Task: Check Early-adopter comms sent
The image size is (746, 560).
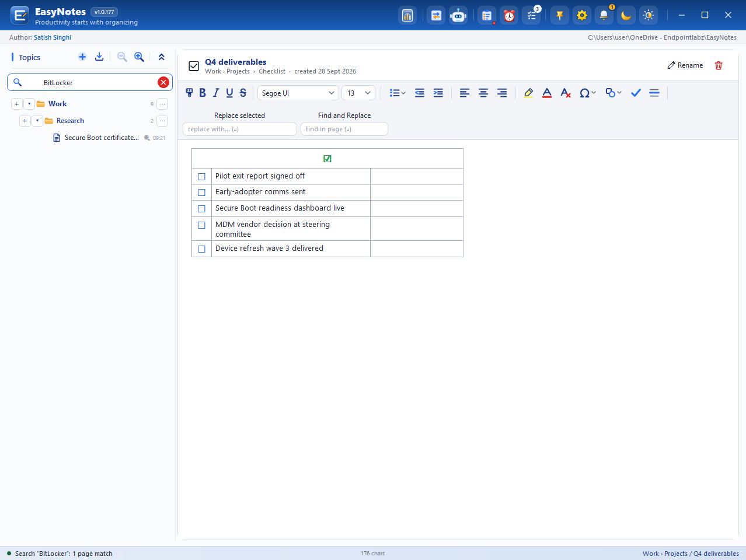Action: click(202, 192)
